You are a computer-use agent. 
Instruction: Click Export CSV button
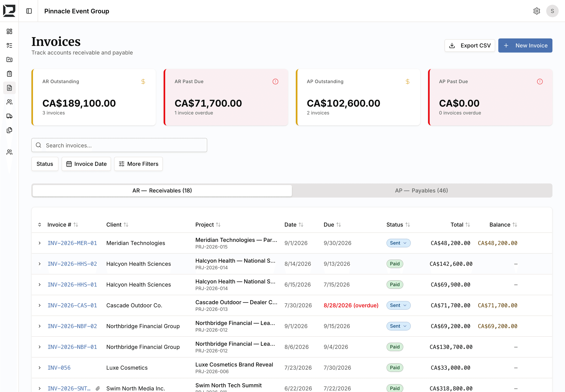[x=470, y=45]
